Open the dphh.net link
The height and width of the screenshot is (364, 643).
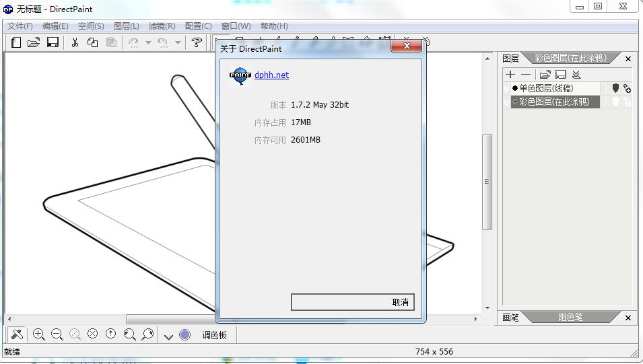[271, 75]
